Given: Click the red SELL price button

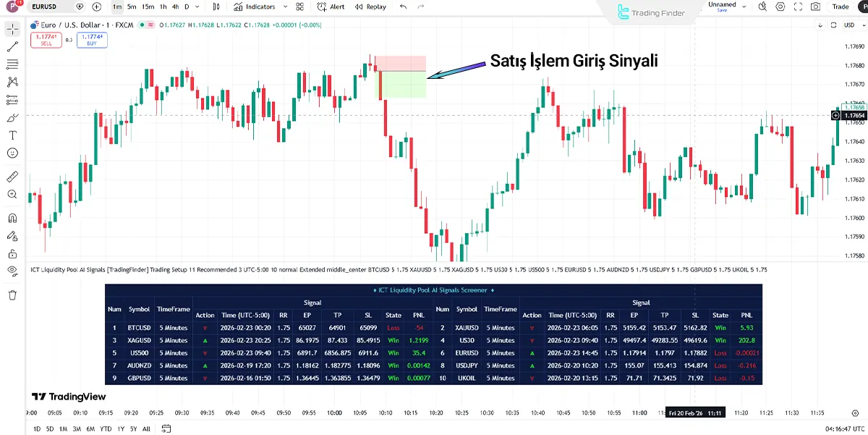Looking at the screenshot, I should [x=46, y=40].
